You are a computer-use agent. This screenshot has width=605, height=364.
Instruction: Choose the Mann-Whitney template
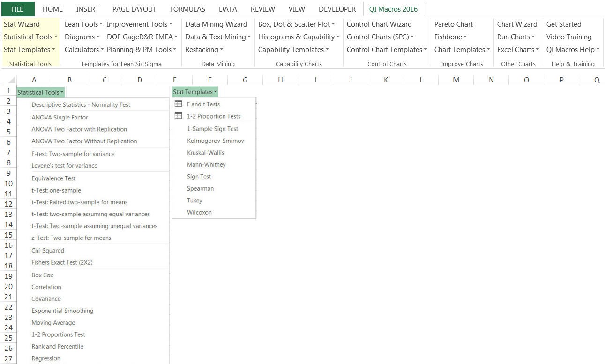point(206,164)
